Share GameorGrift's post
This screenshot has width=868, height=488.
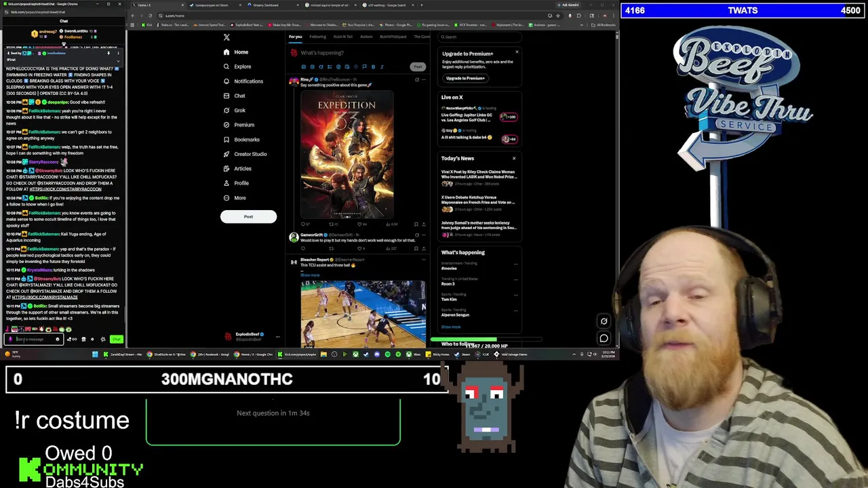[x=424, y=249]
